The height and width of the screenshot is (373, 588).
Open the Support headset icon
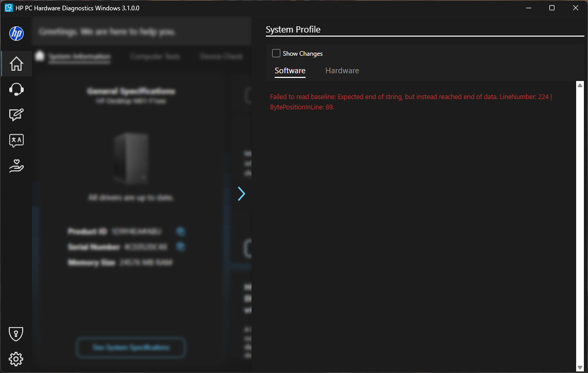click(16, 89)
